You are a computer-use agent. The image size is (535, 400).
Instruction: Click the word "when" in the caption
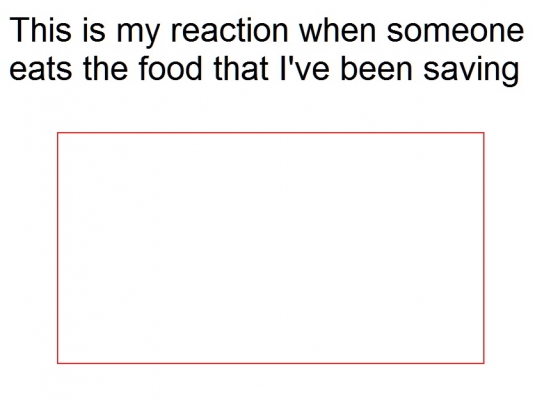coord(338,30)
